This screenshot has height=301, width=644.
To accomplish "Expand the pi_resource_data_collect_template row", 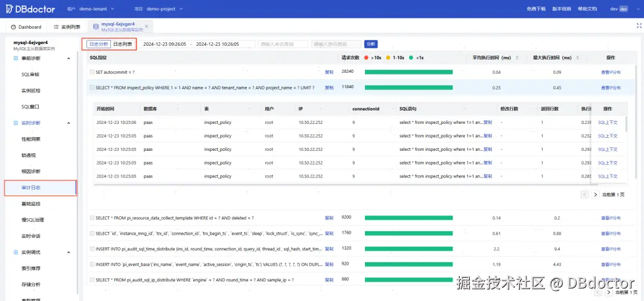I will coord(92,218).
